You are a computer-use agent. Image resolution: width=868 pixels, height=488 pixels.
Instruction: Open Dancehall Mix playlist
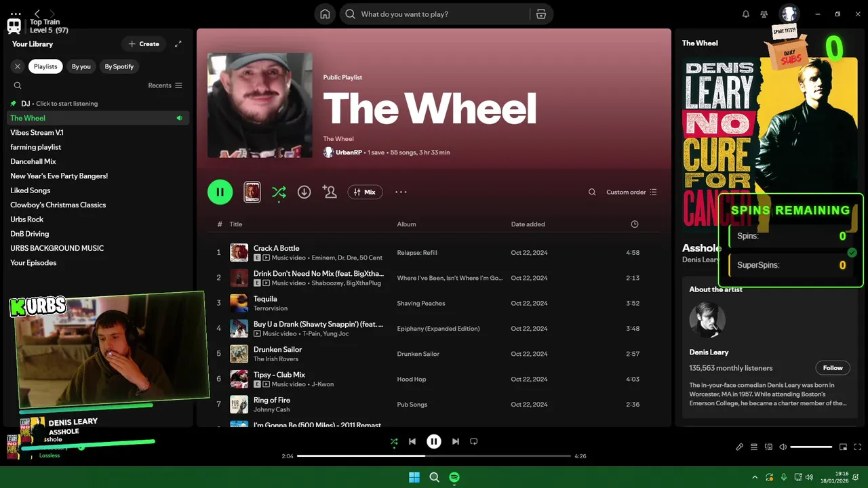(98, 161)
